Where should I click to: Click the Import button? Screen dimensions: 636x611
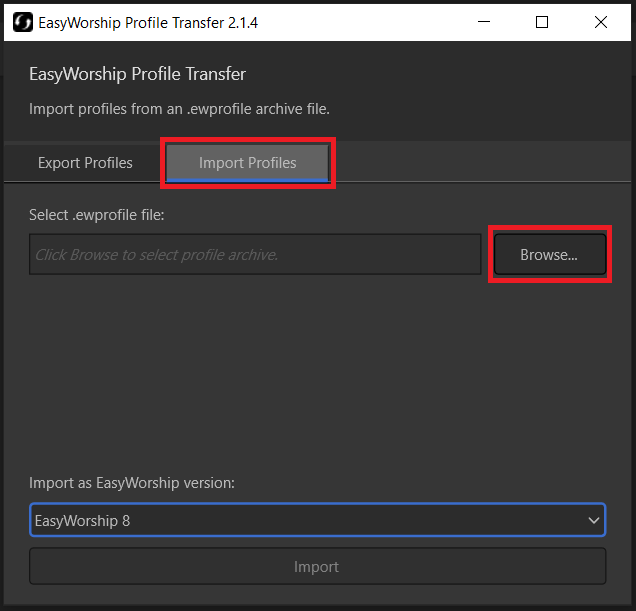[318, 566]
